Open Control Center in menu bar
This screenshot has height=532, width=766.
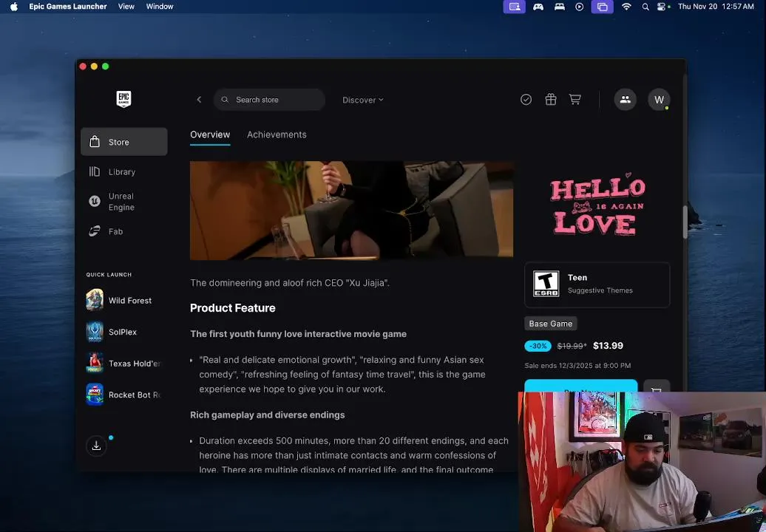click(x=662, y=7)
